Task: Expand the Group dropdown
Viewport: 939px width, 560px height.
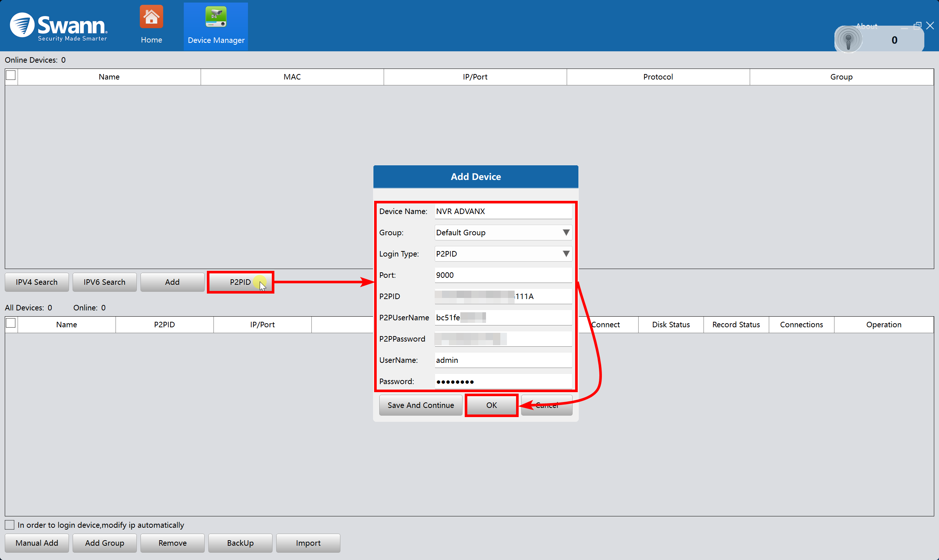Action: coord(566,232)
